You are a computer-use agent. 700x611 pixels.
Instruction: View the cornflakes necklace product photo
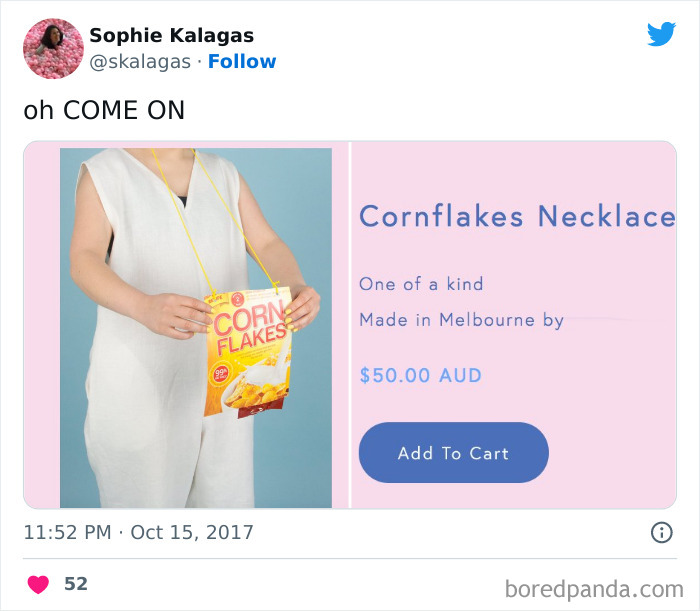(x=196, y=328)
